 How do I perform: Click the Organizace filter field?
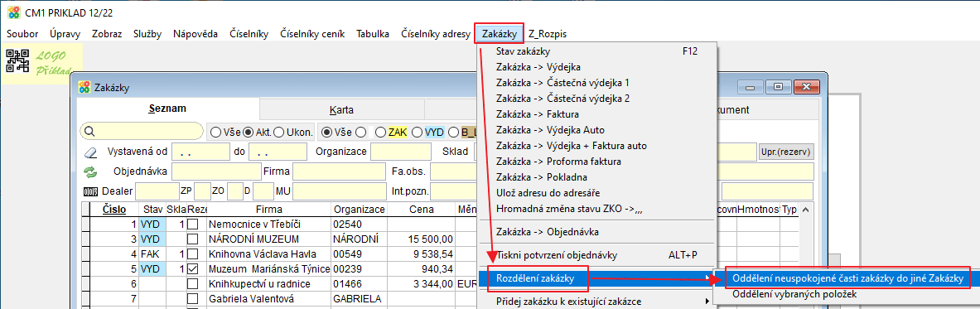click(401, 152)
